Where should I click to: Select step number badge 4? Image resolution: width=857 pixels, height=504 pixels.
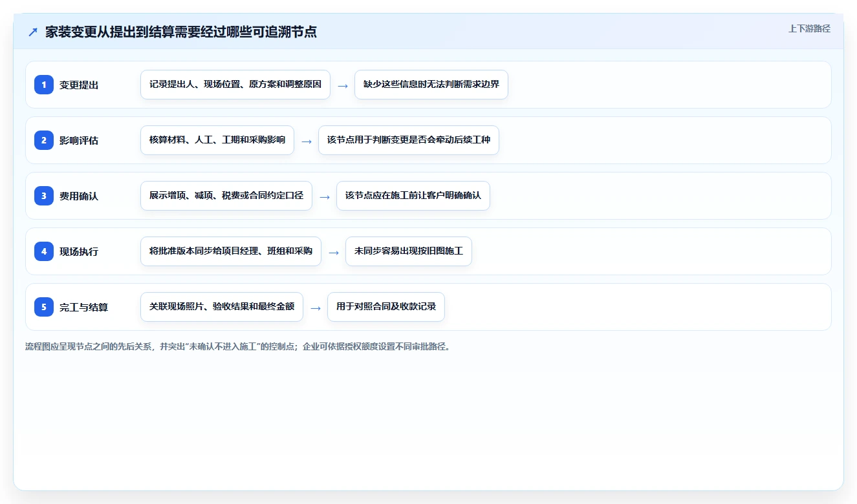(44, 251)
